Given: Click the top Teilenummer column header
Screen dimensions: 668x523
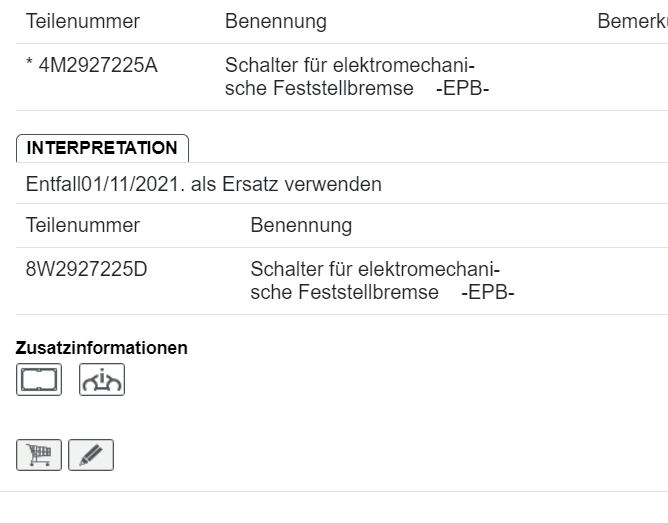Looking at the screenshot, I should coord(83,21).
